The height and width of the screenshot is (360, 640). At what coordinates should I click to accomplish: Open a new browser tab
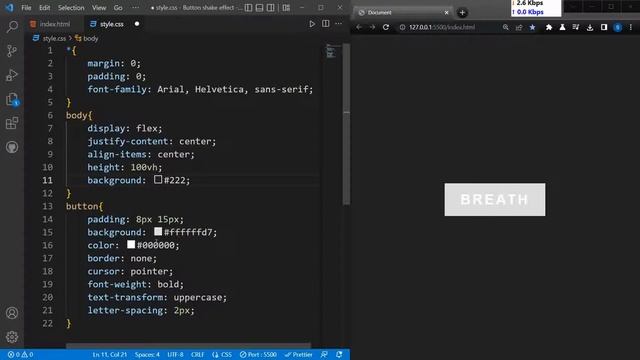[462, 13]
